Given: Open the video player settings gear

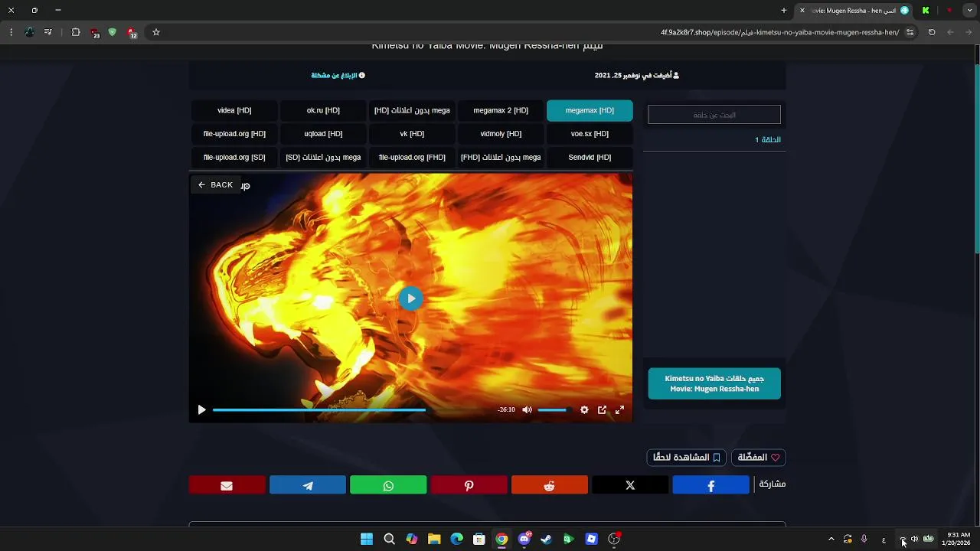Looking at the screenshot, I should [584, 410].
